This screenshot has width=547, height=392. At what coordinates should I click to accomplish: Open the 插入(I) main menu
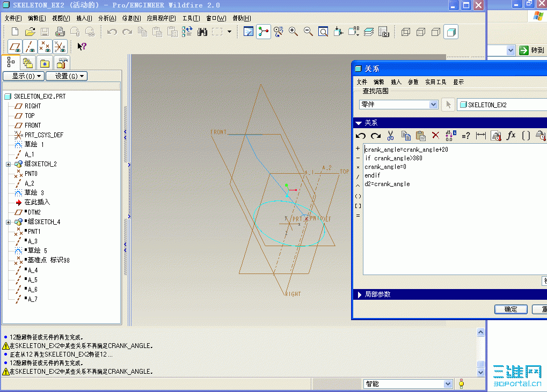click(x=84, y=18)
